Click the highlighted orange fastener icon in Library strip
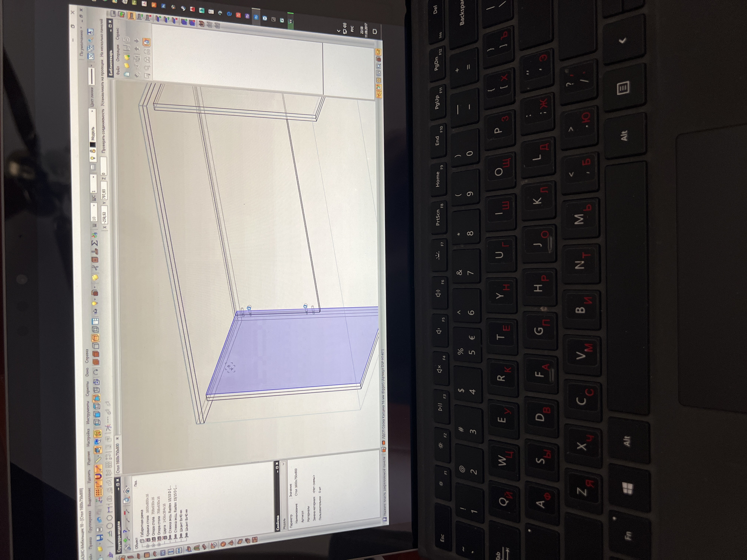The height and width of the screenshot is (560, 747). (x=131, y=16)
